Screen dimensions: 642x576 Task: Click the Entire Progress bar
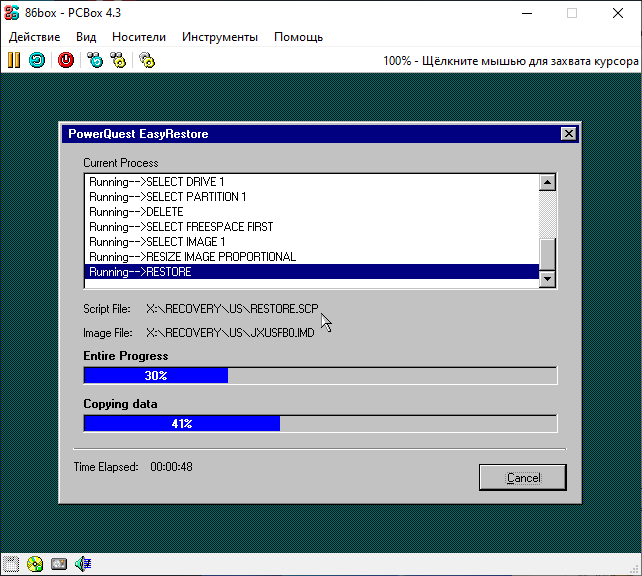tap(320, 376)
